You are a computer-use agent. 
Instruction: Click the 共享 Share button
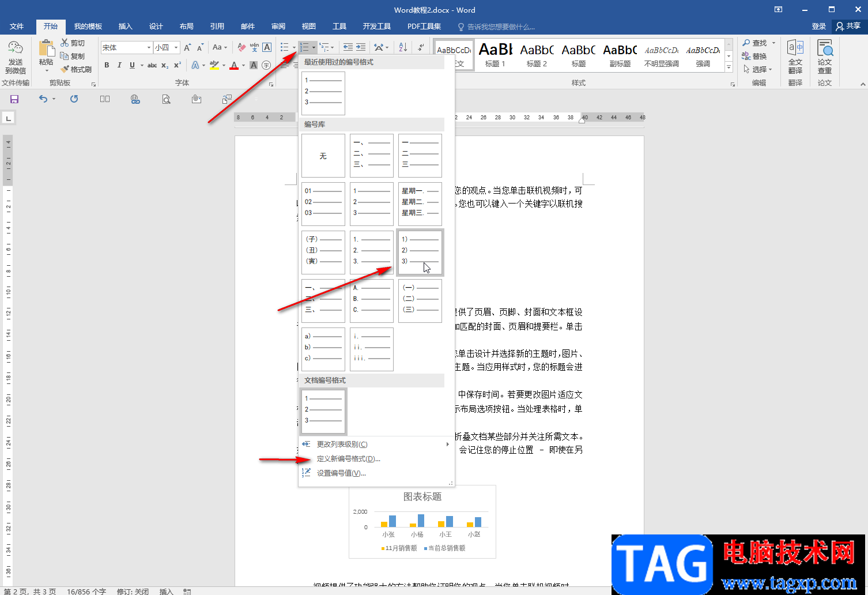point(848,27)
